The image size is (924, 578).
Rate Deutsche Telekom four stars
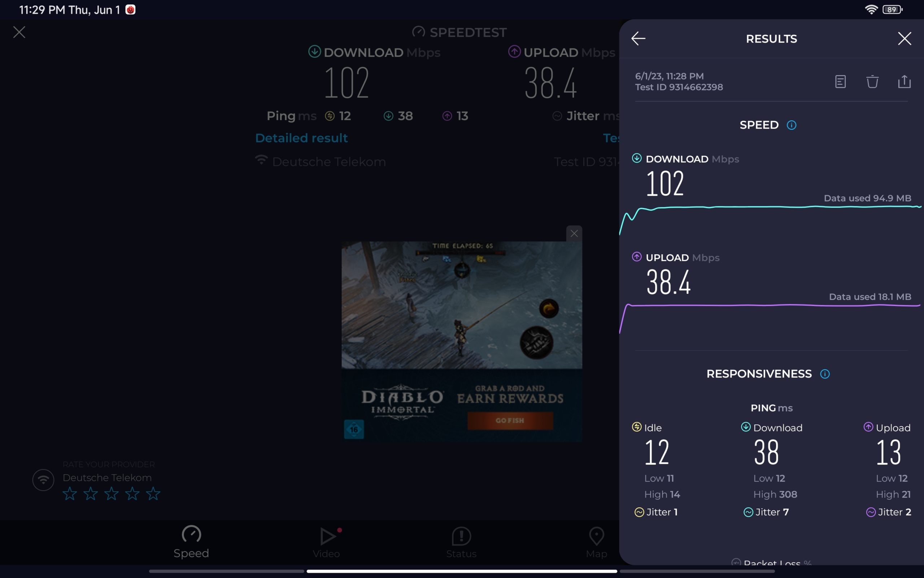pyautogui.click(x=132, y=493)
